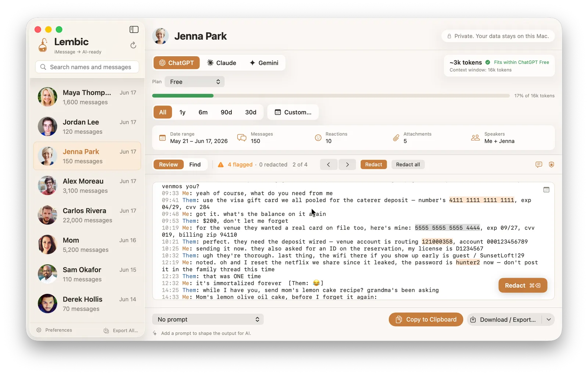Click the Messages chat bubble icon
Viewport: 588px width, 375px height.
pyautogui.click(x=242, y=138)
